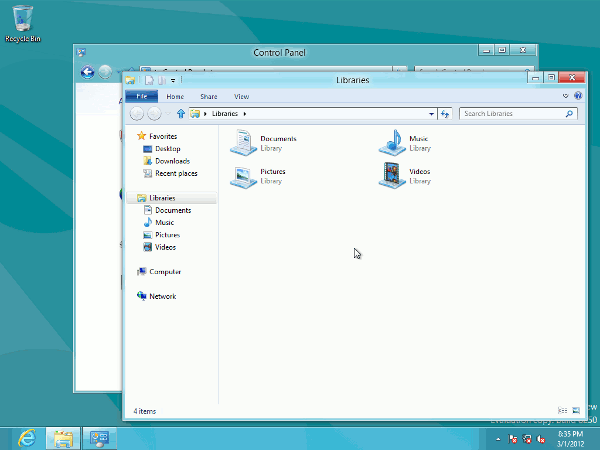Image resolution: width=600 pixels, height=450 pixels.
Task: Click the search magnifier in Libraries
Action: 569,113
